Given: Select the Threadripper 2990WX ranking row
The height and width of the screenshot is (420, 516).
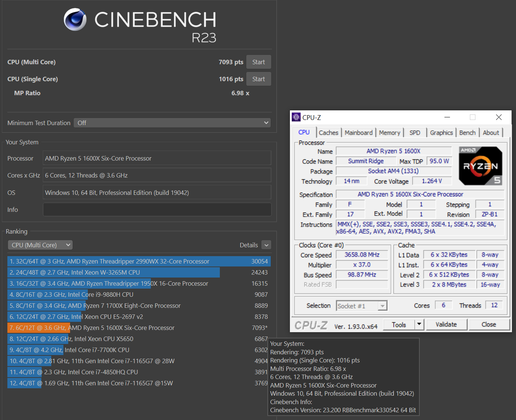Looking at the screenshot, I should tap(139, 261).
